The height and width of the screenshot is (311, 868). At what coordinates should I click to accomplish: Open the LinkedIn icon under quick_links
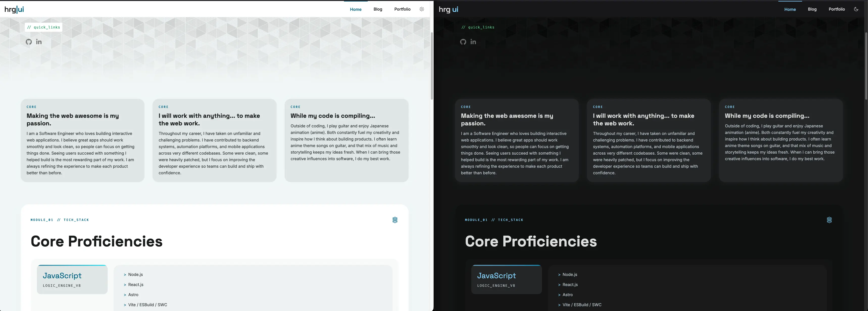point(39,42)
